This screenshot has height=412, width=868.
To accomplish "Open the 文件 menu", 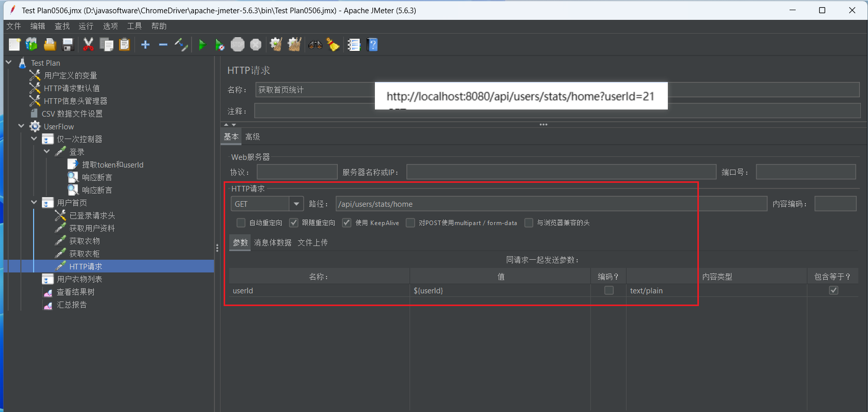I will [x=14, y=26].
